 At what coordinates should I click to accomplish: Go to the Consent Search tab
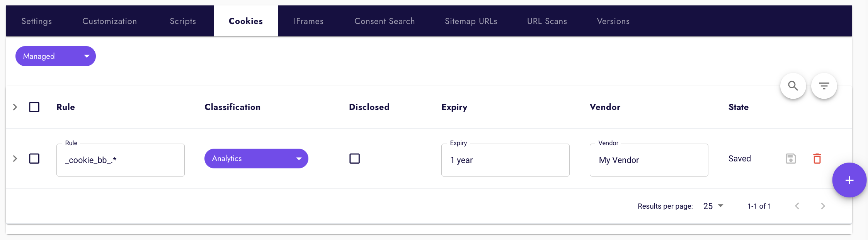click(385, 21)
